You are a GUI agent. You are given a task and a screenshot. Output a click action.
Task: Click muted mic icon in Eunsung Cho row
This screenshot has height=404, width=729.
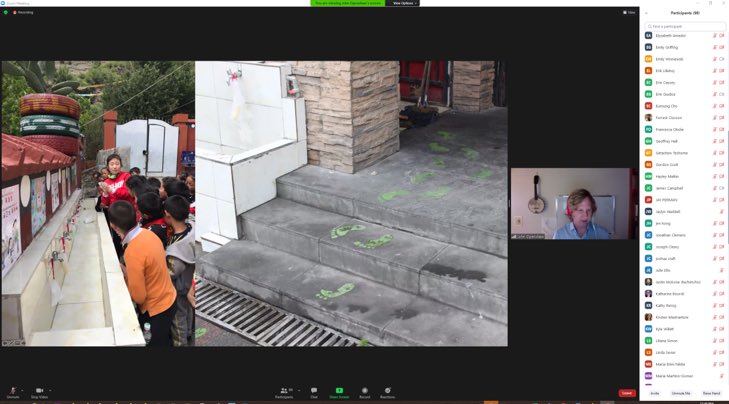(715, 106)
